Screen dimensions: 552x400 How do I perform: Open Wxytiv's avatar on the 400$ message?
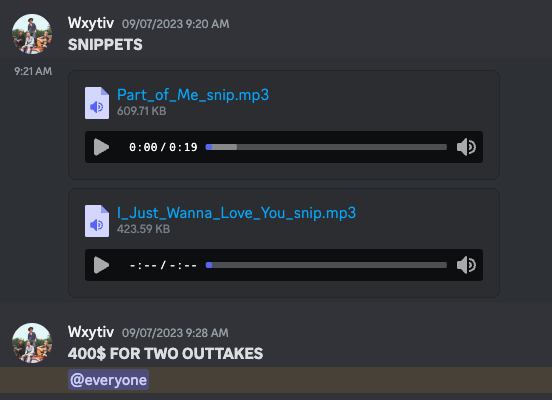32,343
